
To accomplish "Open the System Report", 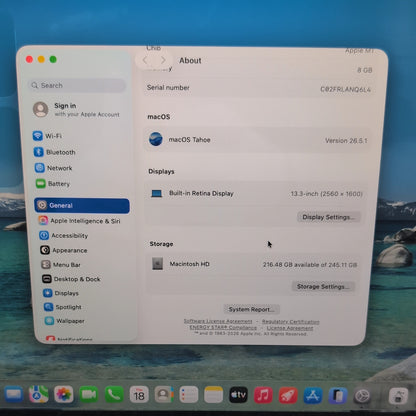I will (x=251, y=309).
